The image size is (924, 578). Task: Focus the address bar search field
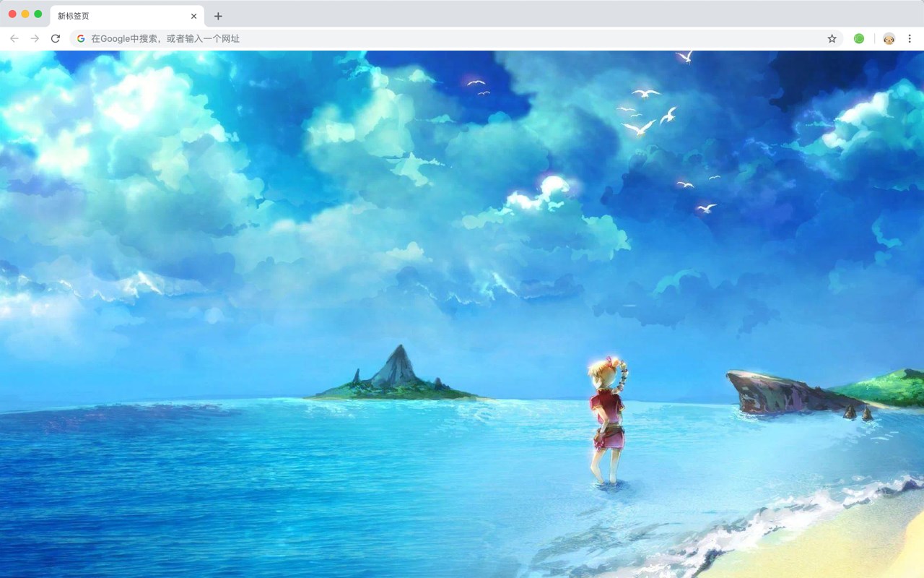(x=456, y=38)
